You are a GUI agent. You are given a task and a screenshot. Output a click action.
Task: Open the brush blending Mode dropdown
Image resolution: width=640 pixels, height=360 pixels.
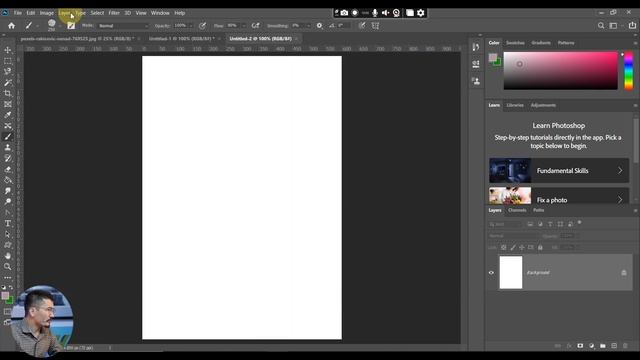(124, 26)
